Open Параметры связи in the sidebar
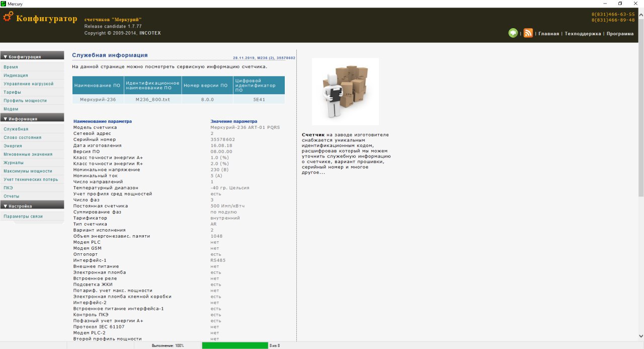 (23, 217)
